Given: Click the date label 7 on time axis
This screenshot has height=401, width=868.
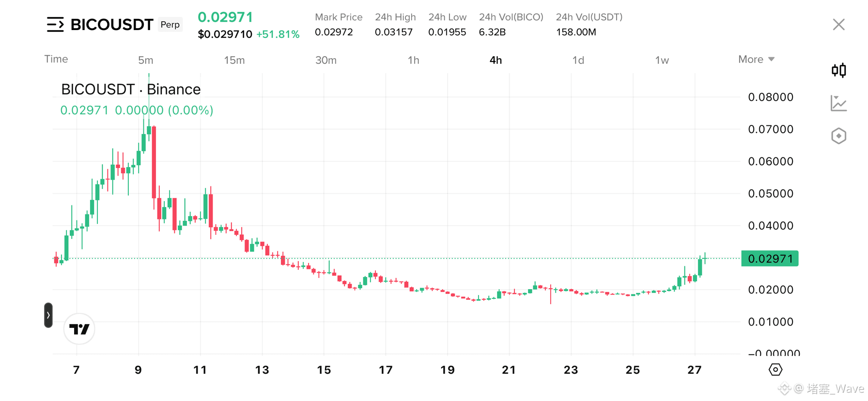Looking at the screenshot, I should tap(76, 370).
